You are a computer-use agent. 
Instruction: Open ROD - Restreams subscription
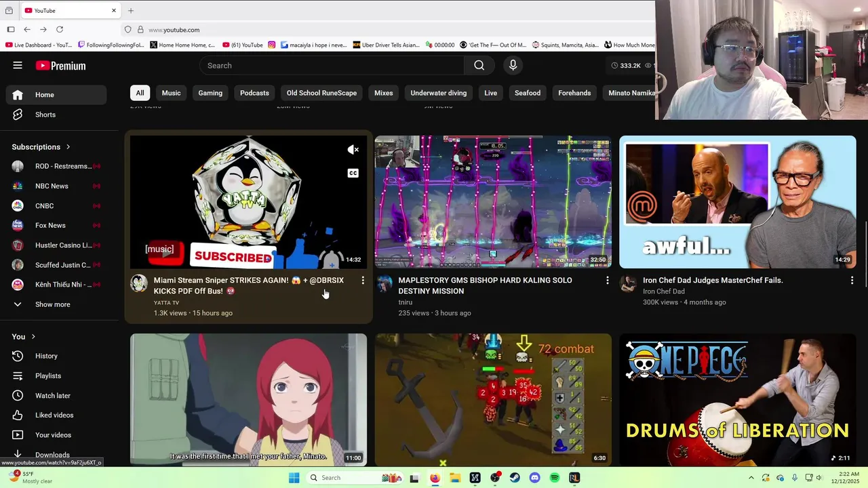(56, 166)
